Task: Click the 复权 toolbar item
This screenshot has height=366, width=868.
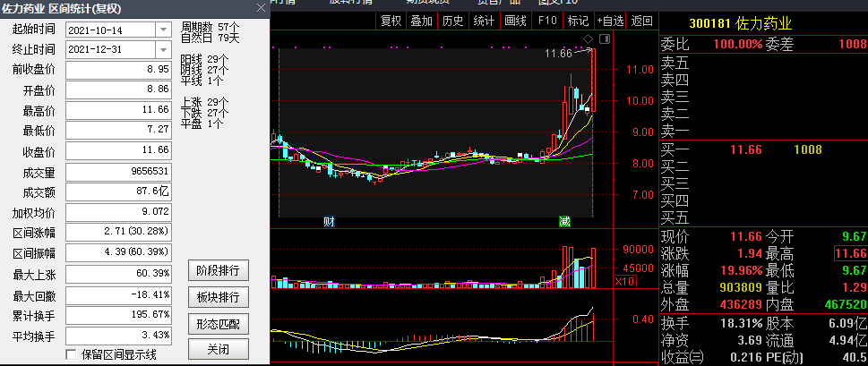Action: point(391,21)
